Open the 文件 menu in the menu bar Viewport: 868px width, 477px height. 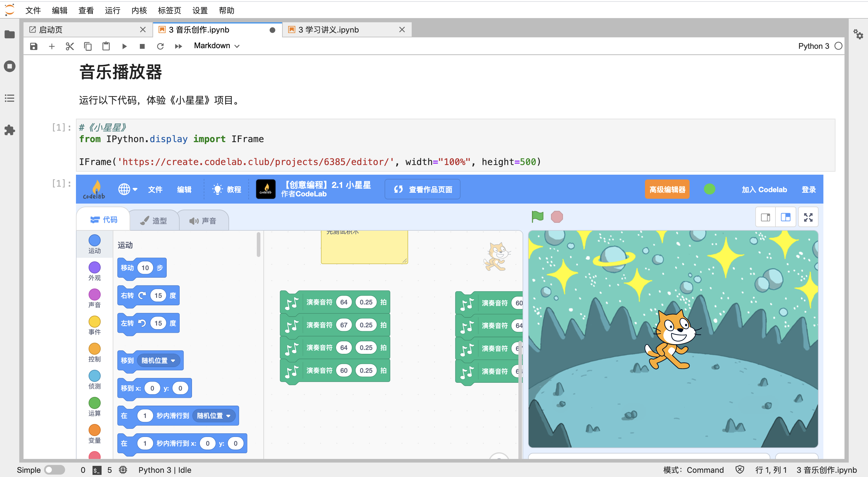click(x=33, y=11)
